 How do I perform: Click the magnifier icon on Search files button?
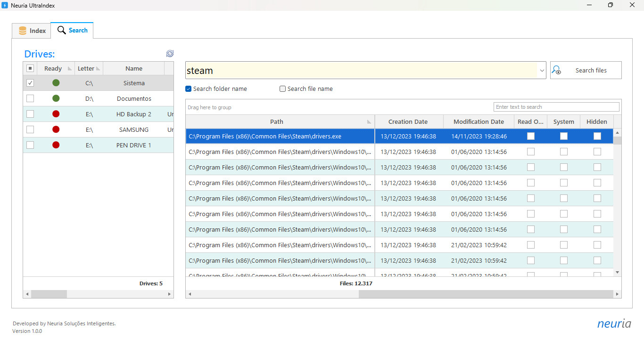click(x=557, y=70)
